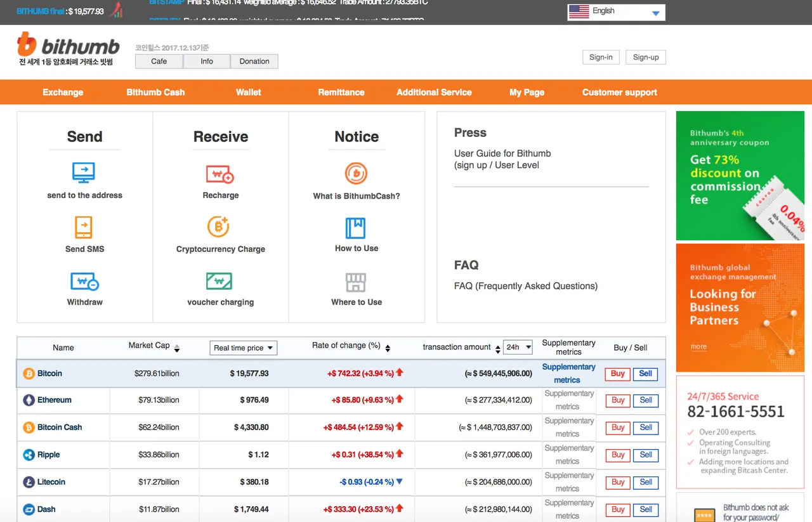The image size is (812, 522).
Task: Open the send to the address icon
Action: (x=84, y=173)
